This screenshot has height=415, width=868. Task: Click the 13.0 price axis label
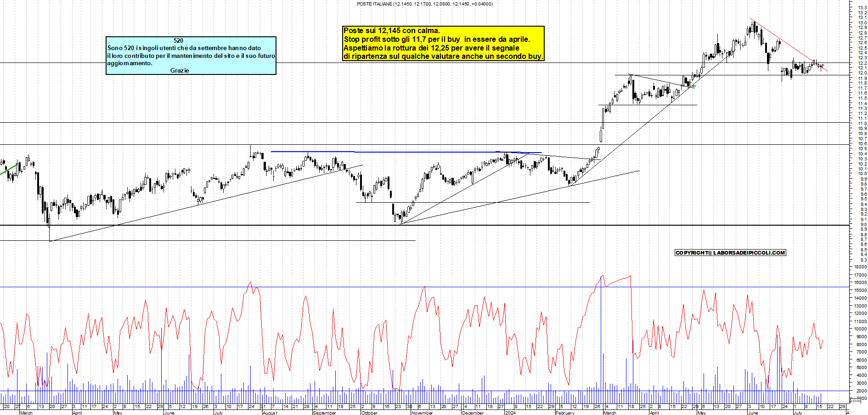(862, 23)
